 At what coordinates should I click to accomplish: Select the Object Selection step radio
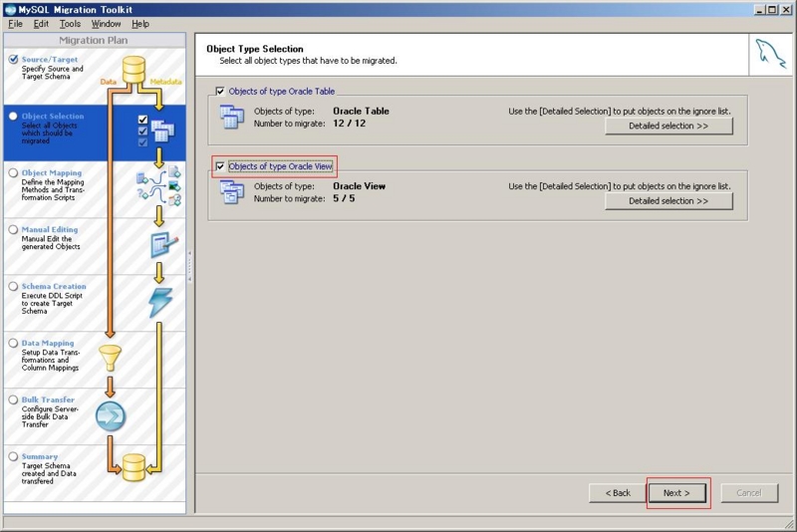(13, 117)
